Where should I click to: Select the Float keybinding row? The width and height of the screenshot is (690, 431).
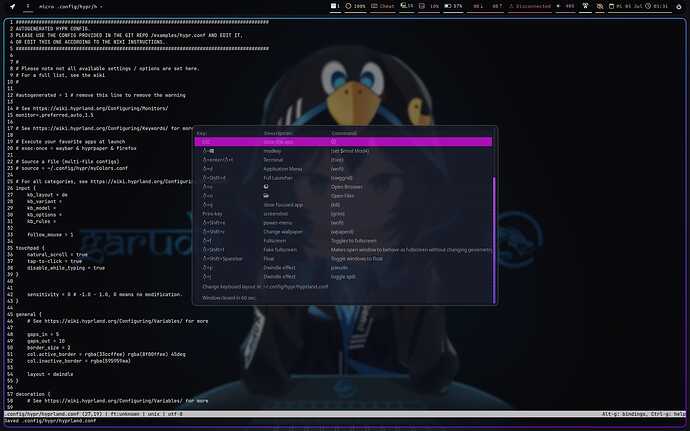point(343,259)
